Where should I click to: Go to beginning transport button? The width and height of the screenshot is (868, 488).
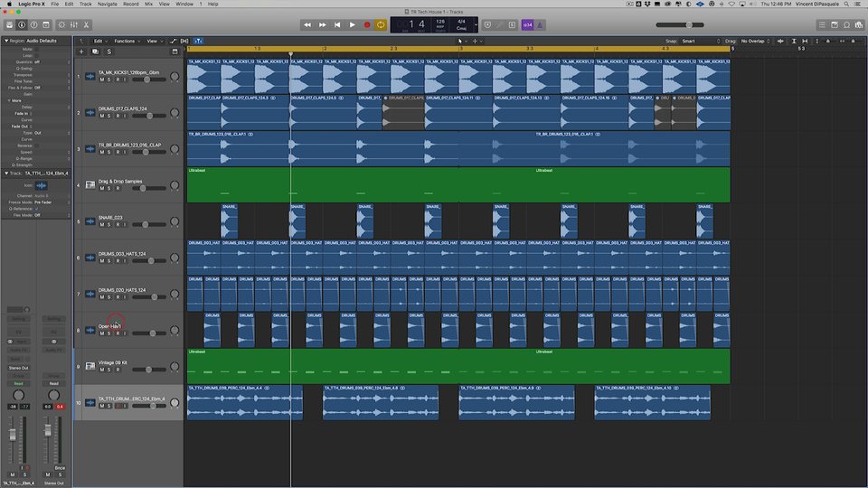pyautogui.click(x=337, y=25)
